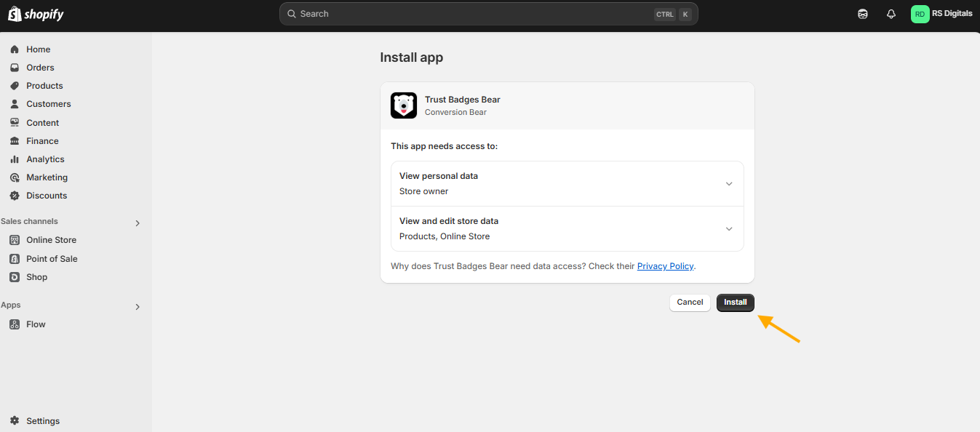This screenshot has width=980, height=432.
Task: Go to Home via house icon
Action: 15,49
